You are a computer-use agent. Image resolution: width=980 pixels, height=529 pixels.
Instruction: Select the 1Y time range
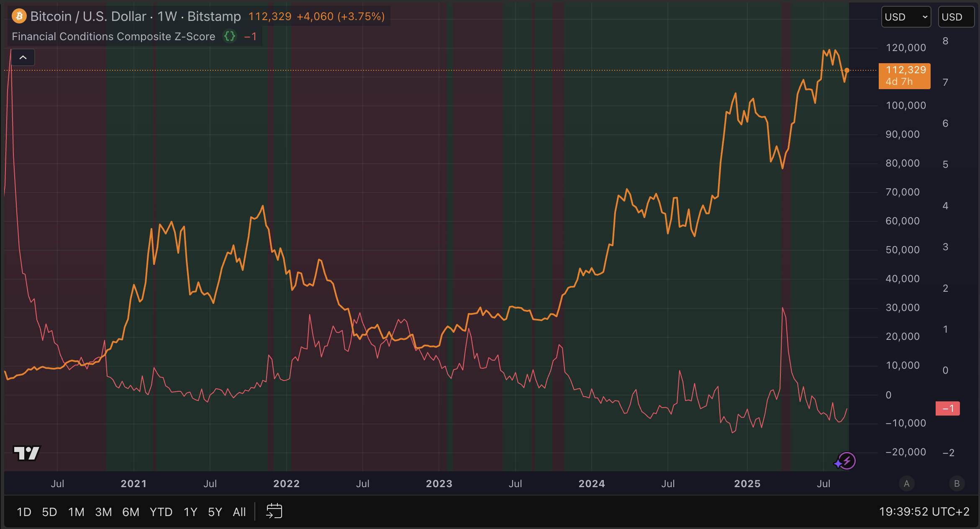click(x=190, y=512)
